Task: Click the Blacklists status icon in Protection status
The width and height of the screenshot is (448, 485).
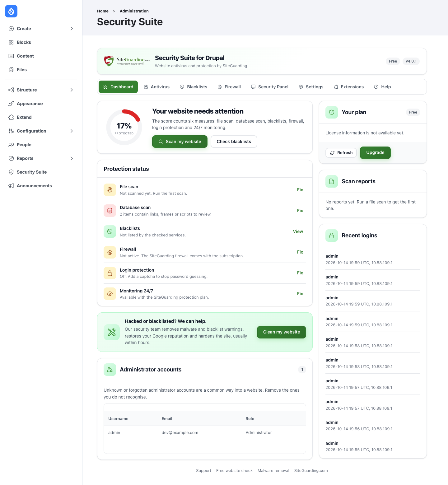Action: click(x=110, y=231)
